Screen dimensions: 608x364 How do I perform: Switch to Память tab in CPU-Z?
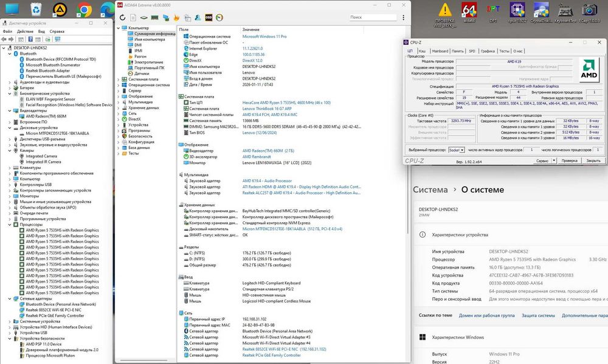458,51
